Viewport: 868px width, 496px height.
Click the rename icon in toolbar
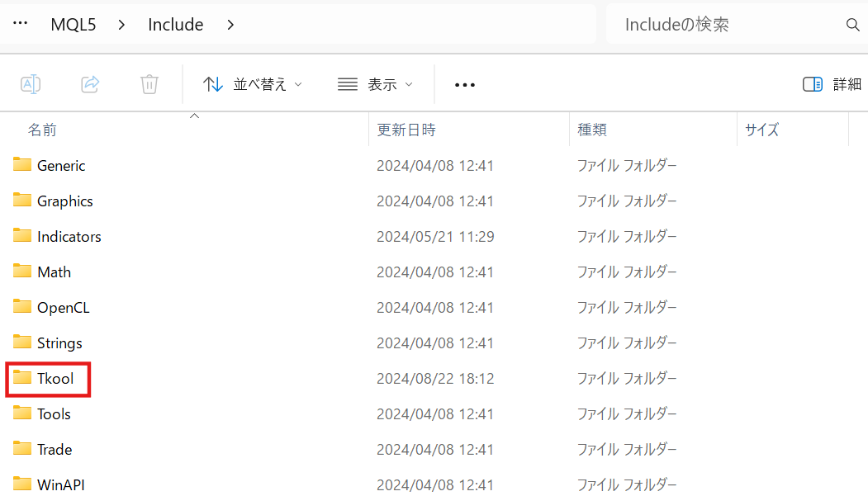coord(31,84)
